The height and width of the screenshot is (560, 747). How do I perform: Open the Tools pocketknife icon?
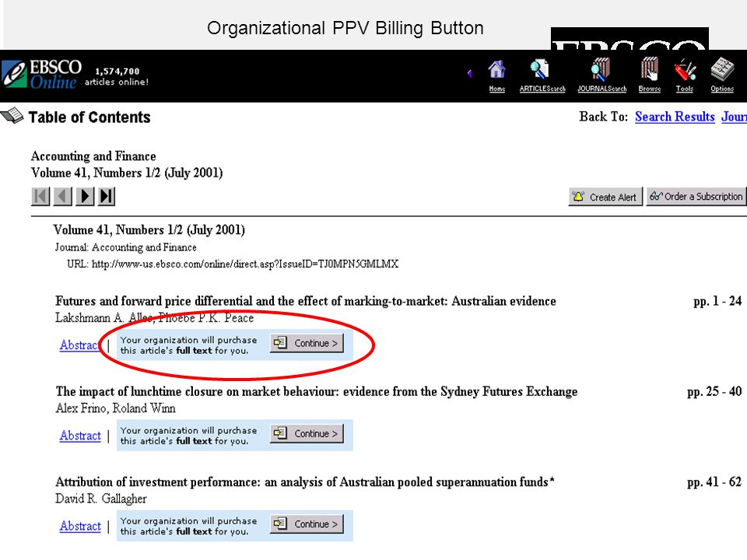pos(685,70)
